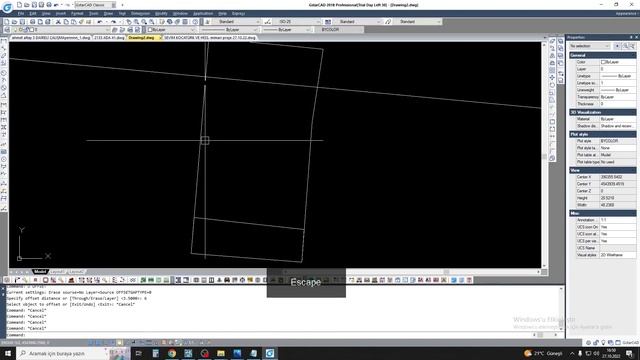
Task: Collapse the Misc section header
Action: pos(602,213)
